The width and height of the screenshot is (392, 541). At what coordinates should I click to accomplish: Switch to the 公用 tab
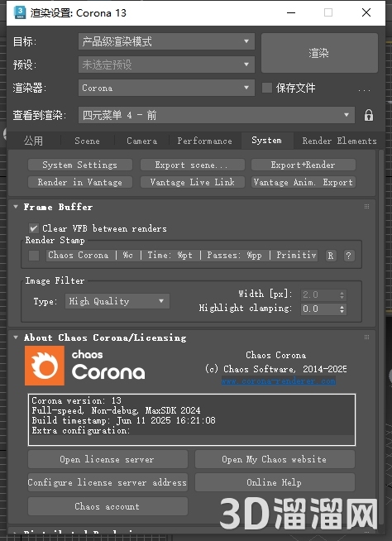[33, 141]
